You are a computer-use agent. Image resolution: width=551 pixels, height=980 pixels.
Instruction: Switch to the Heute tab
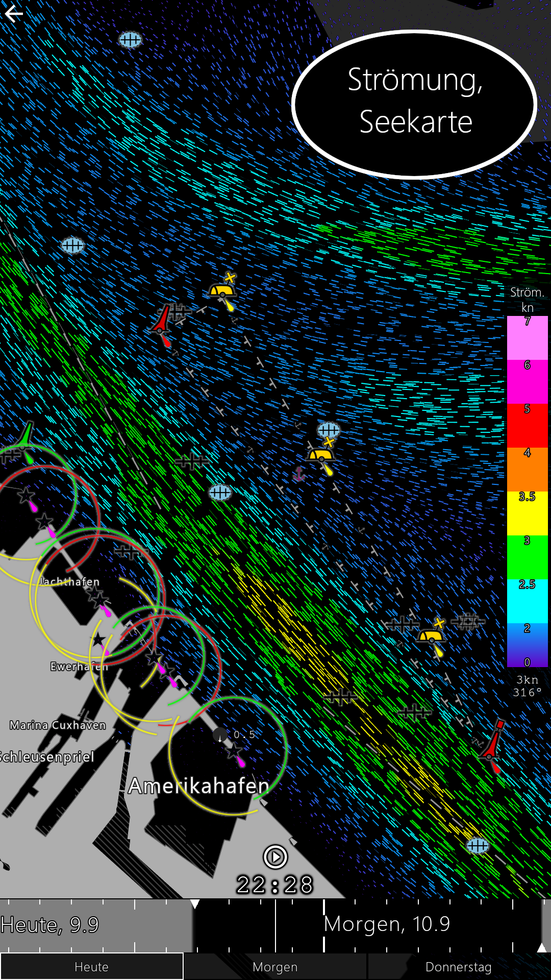(x=91, y=967)
